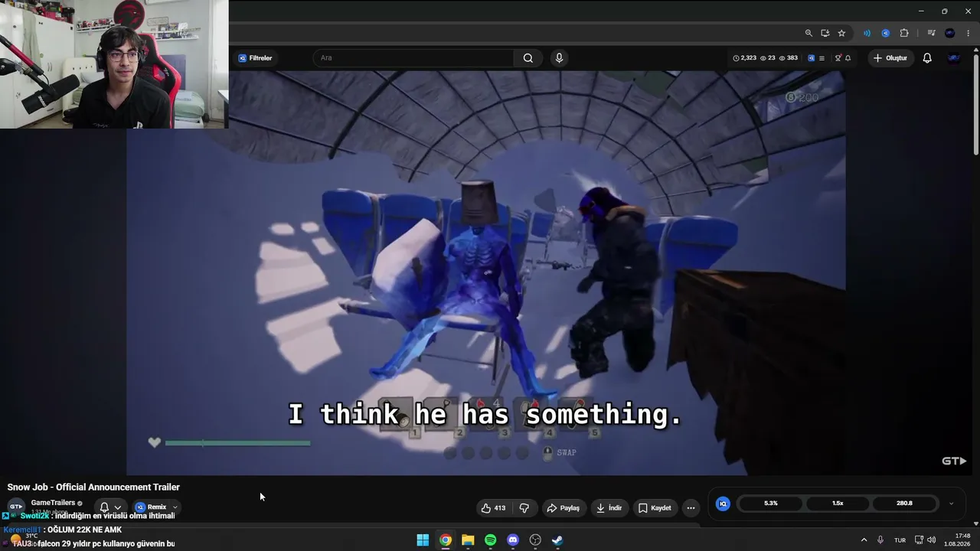Like the video with thumbs-up 413

click(493, 508)
